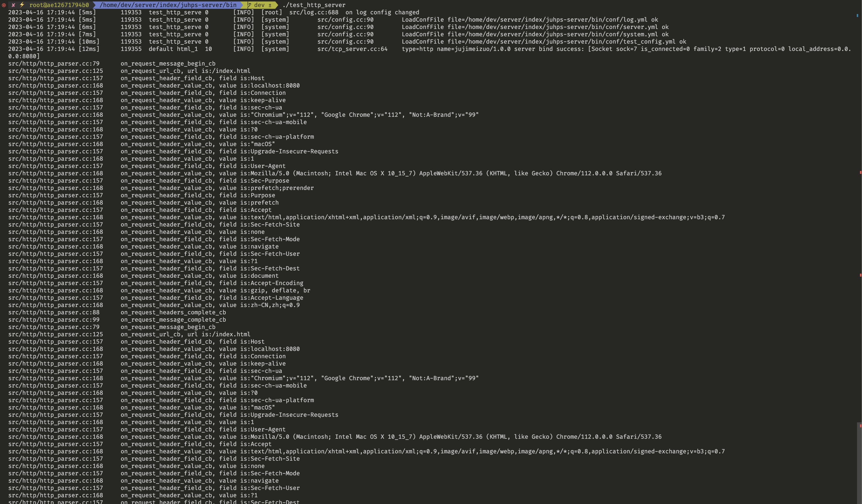
Task: Click thread id '119355'
Action: [x=131, y=49]
